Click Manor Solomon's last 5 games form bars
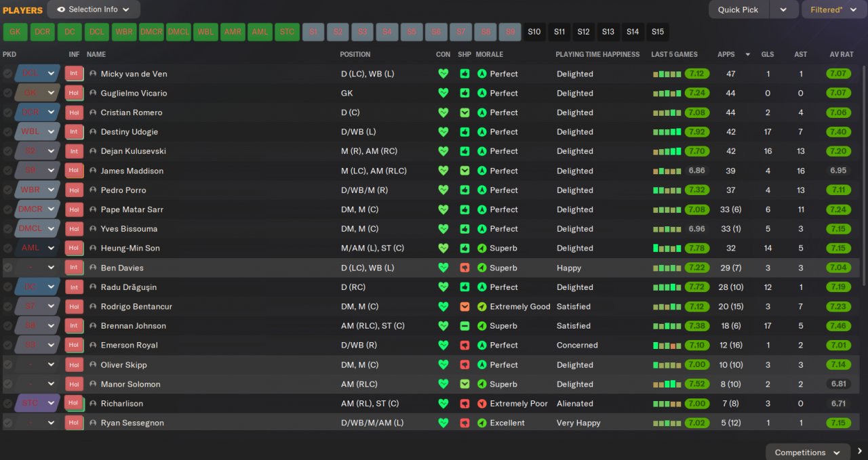 tap(667, 384)
